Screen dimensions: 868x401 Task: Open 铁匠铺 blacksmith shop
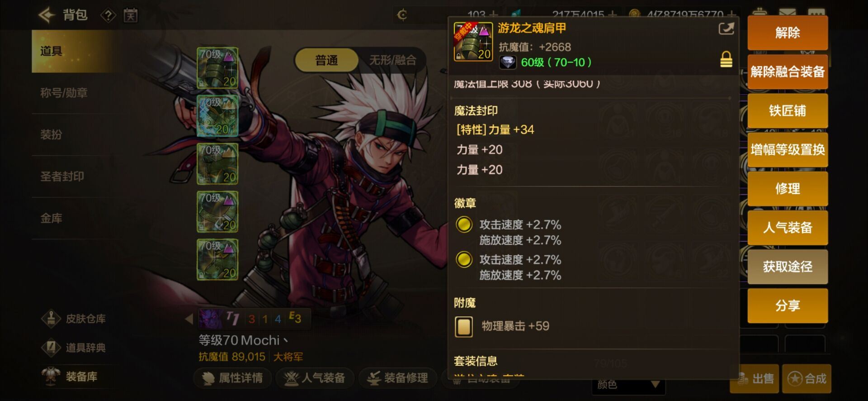coord(788,110)
